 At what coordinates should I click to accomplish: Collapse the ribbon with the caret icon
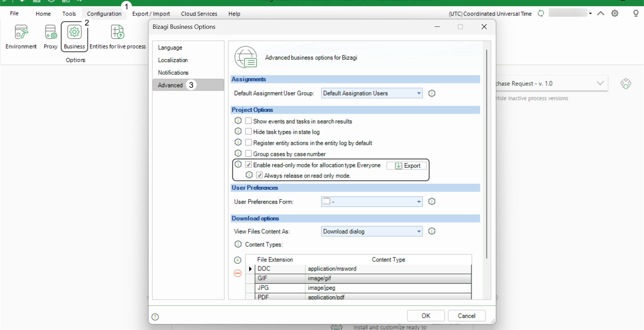(x=601, y=13)
